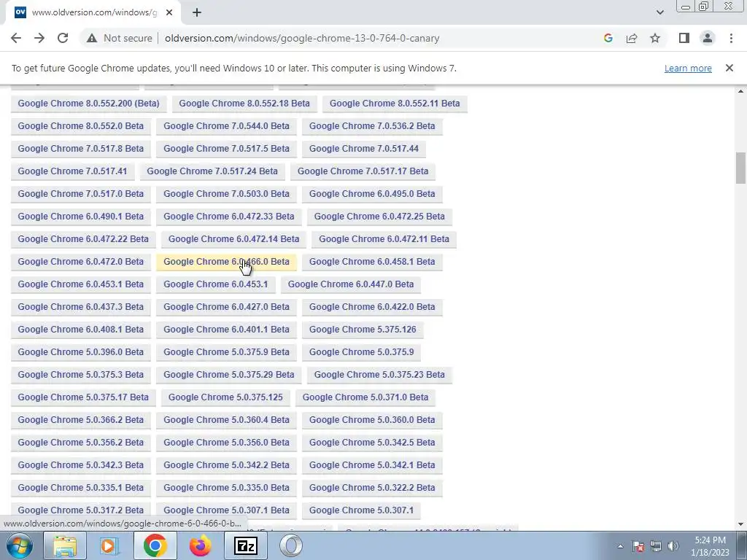This screenshot has width=747, height=560.
Task: Open a new tab with plus button
Action: [x=197, y=12]
